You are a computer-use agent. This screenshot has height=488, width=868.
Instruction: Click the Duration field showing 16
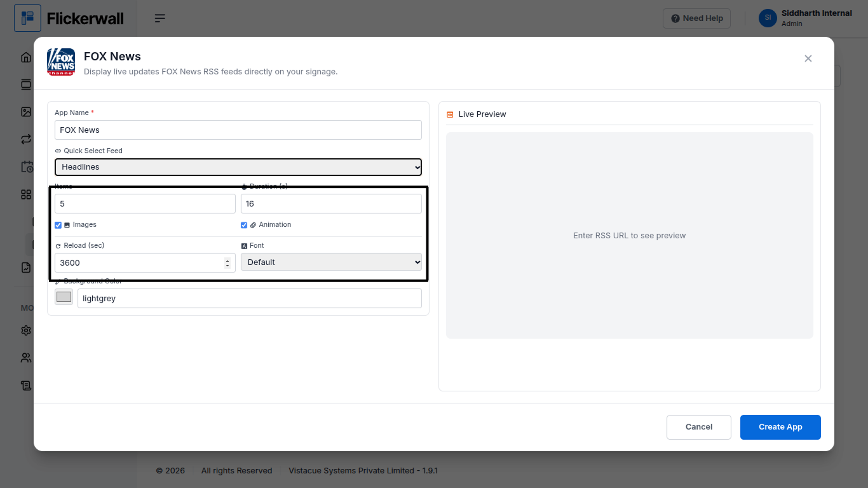(331, 204)
